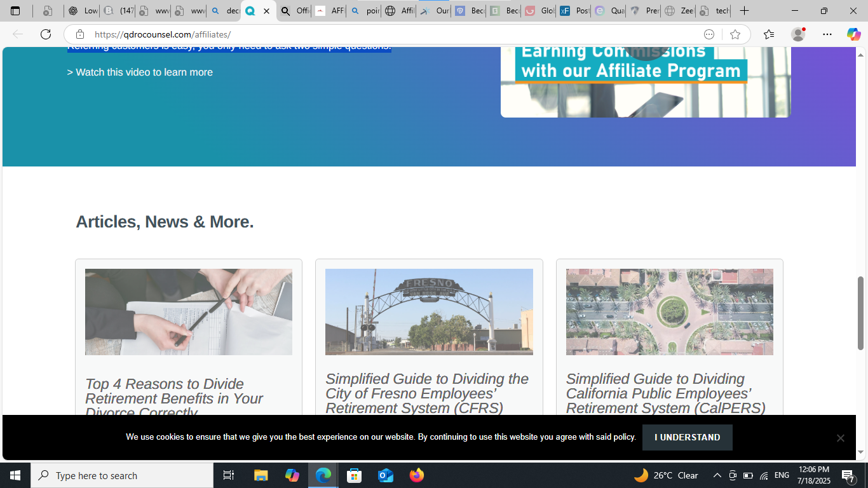Screen dimensions: 868x488
Task: Close the active qdrocounsel tab
Action: click(x=267, y=11)
